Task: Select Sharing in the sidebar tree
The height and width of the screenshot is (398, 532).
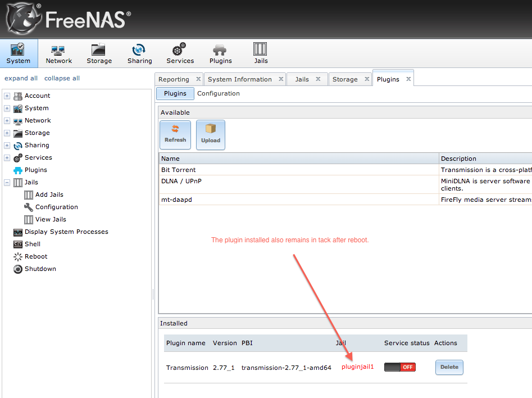Action: click(37, 146)
